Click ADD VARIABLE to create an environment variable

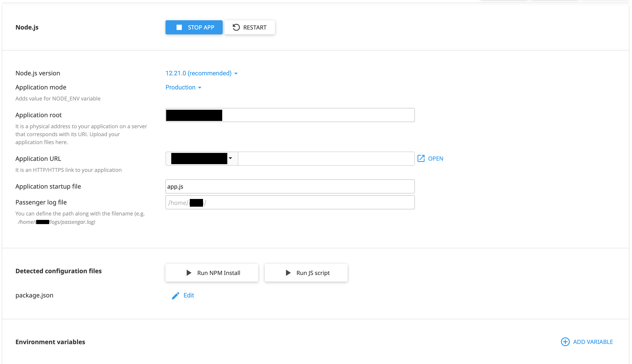[x=593, y=342]
